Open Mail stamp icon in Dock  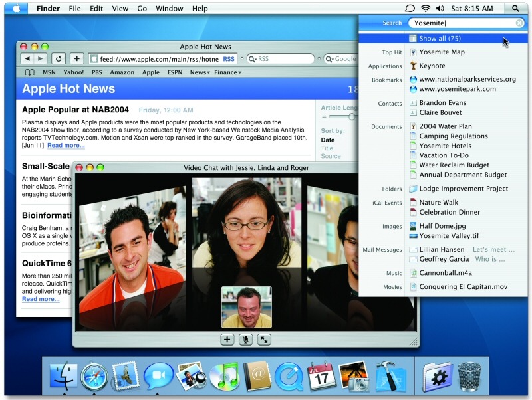coord(126,376)
